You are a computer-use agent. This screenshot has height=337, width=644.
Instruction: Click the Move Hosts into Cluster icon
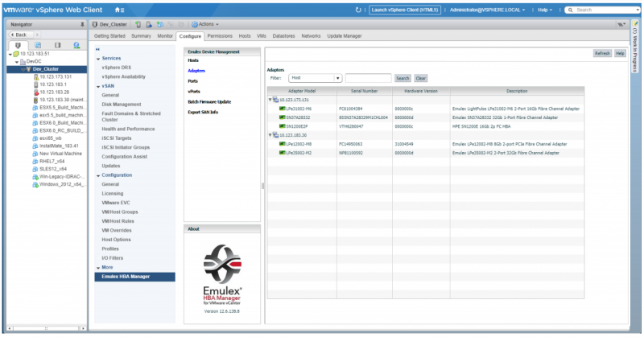point(149,25)
